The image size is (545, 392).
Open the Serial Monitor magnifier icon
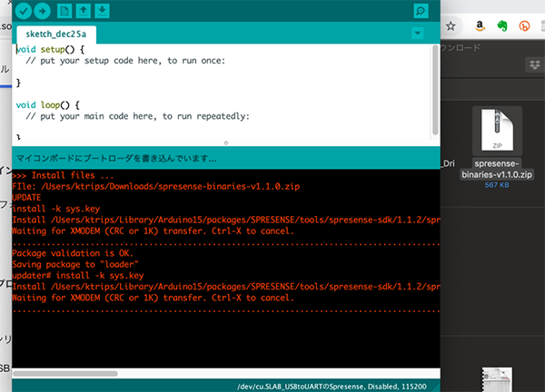coord(421,11)
